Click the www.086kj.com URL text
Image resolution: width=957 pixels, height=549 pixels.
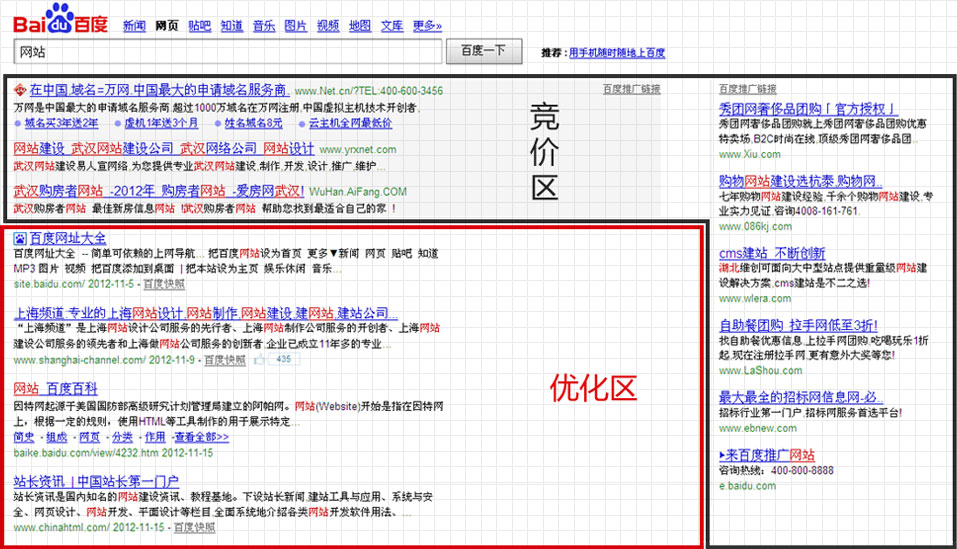point(756,226)
